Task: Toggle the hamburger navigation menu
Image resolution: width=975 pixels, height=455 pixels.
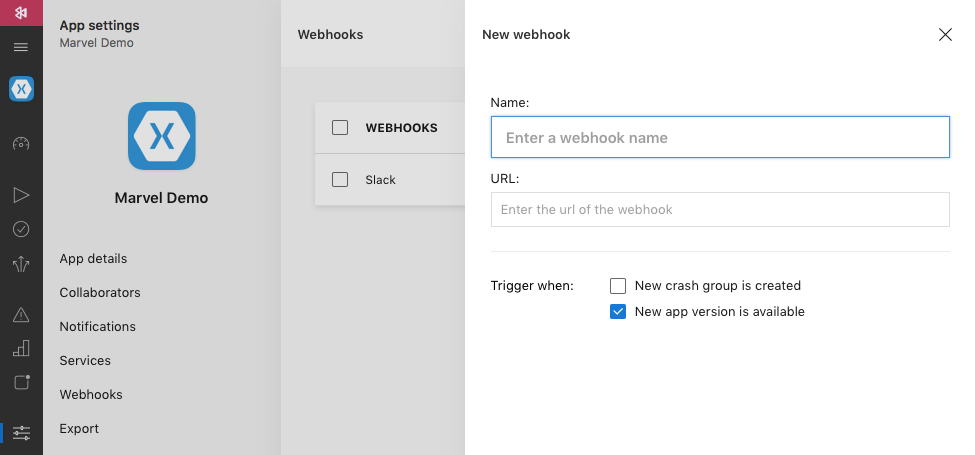Action: point(21,47)
